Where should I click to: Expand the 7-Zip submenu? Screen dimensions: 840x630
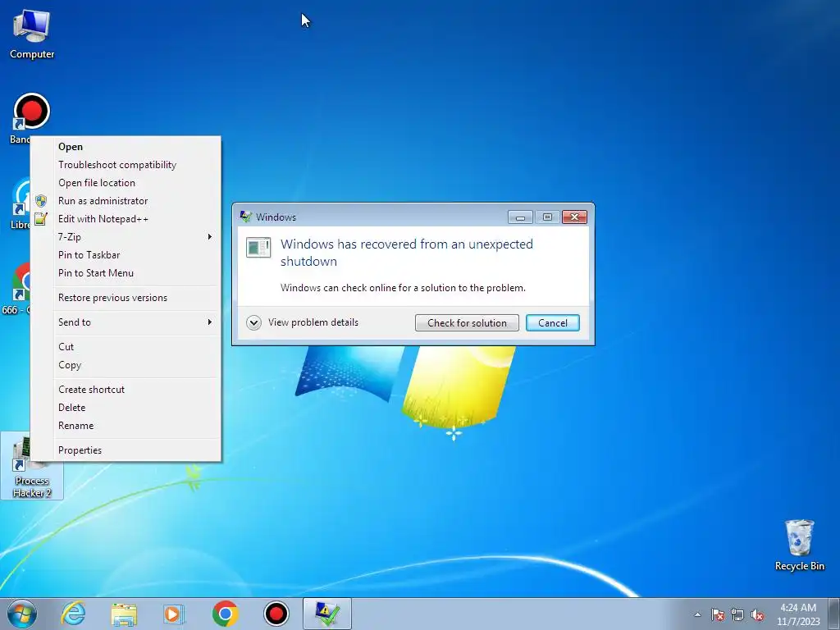coord(126,237)
